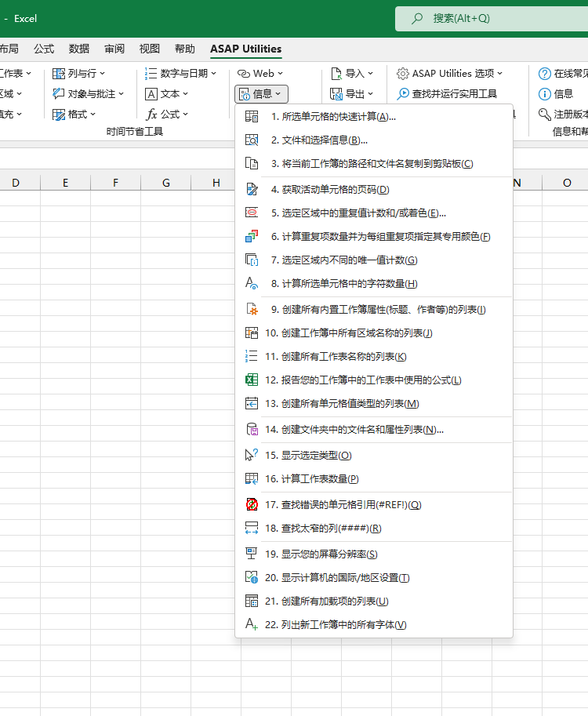Click the font A+ icon for item 22
Image resolution: width=588 pixels, height=716 pixels.
pyautogui.click(x=252, y=625)
